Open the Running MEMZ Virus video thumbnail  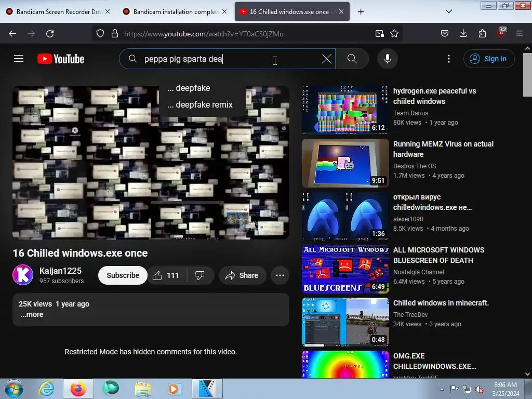coord(345,163)
